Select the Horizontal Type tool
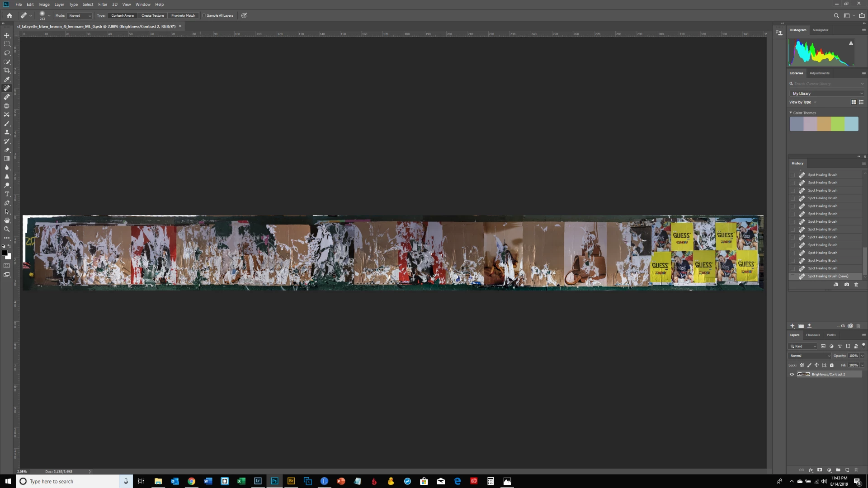The height and width of the screenshot is (488, 868). click(x=7, y=194)
